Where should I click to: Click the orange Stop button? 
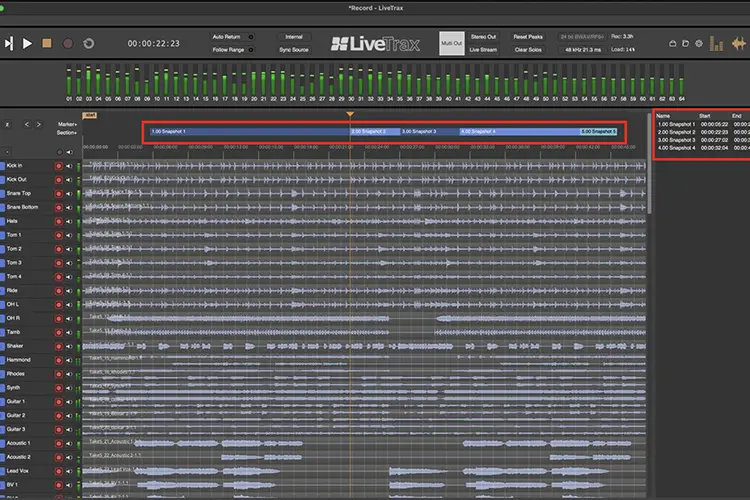47,43
